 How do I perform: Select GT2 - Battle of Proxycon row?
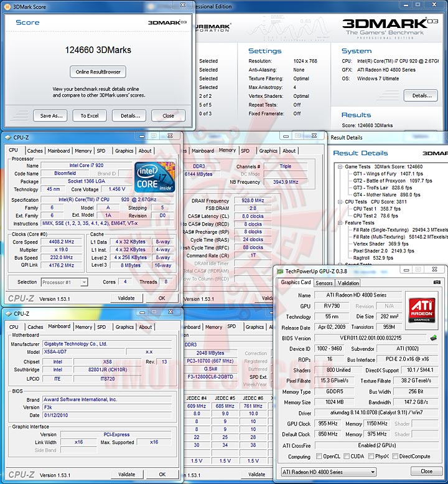click(x=393, y=181)
